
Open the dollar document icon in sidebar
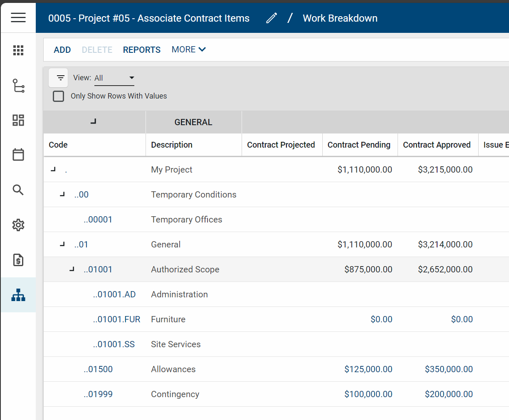pos(18,260)
